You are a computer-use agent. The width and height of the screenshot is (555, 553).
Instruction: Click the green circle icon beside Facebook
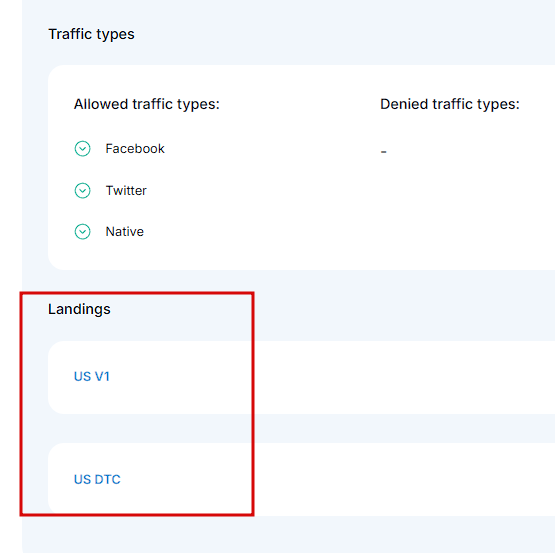tap(82, 149)
